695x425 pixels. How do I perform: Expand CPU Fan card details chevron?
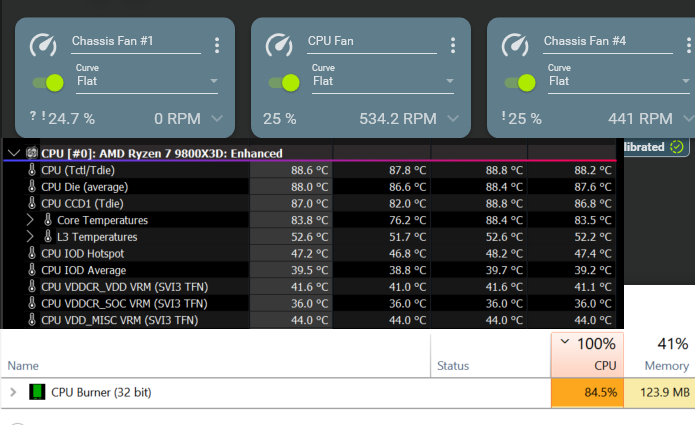[x=453, y=118]
